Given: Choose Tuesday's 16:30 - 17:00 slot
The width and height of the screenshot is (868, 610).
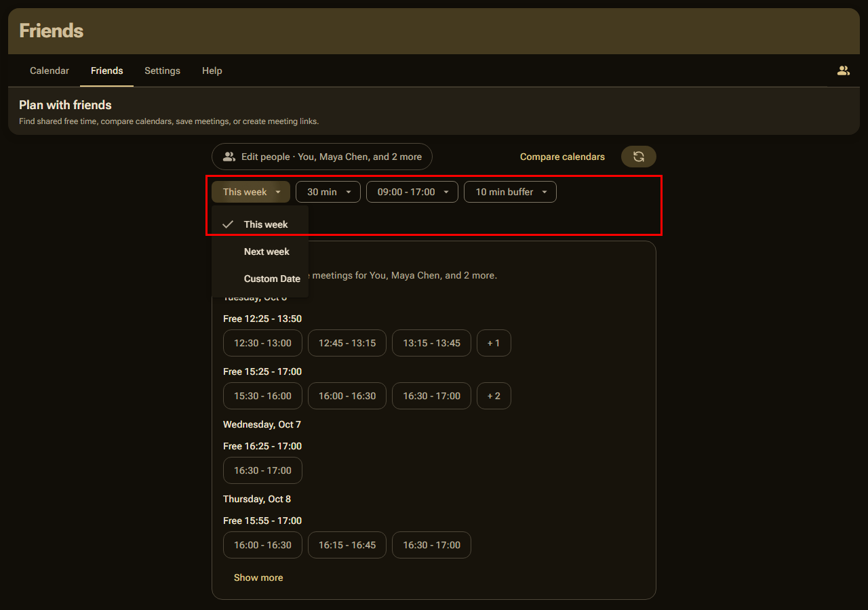Looking at the screenshot, I should click(431, 396).
